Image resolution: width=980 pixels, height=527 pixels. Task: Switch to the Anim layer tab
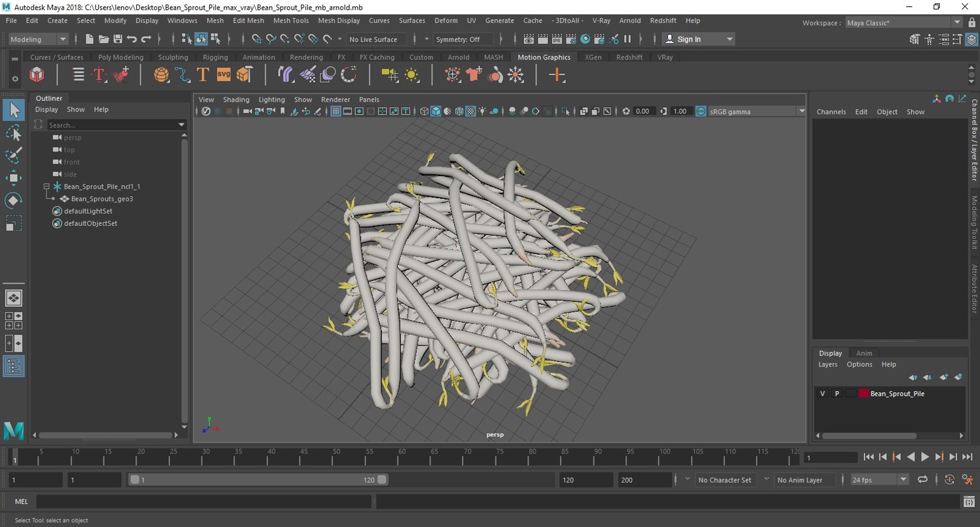(x=864, y=353)
